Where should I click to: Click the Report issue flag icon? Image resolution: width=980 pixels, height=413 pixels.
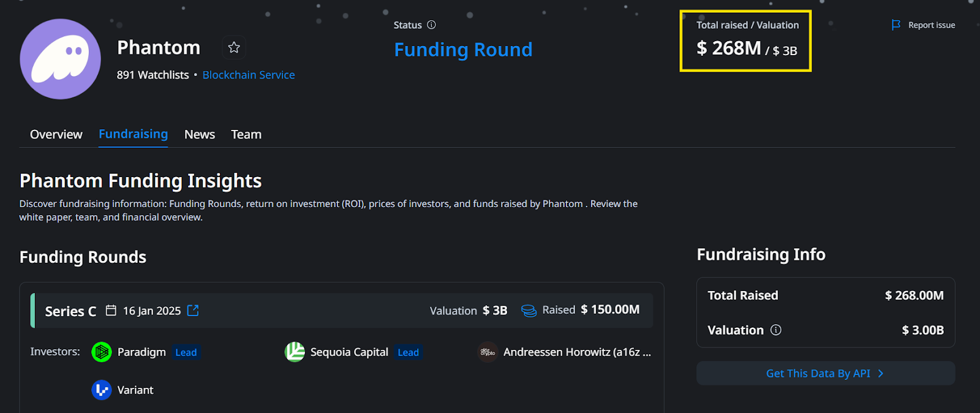pyautogui.click(x=896, y=25)
